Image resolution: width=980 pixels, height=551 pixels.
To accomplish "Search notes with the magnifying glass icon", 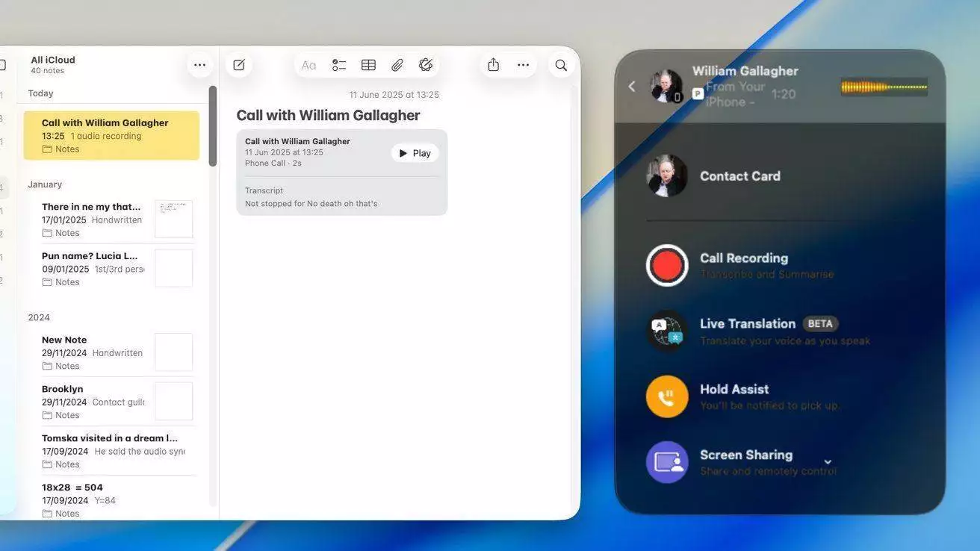I will click(x=561, y=65).
